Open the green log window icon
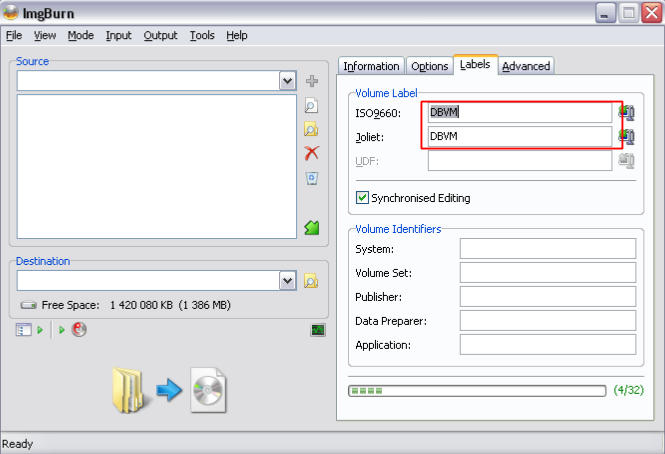The image size is (665, 454). click(318, 330)
